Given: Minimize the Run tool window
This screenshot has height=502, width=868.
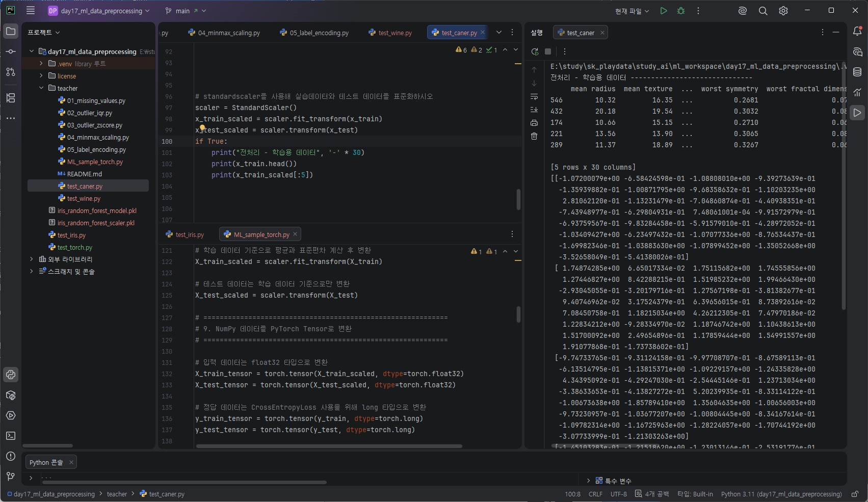Looking at the screenshot, I should pyautogui.click(x=836, y=32).
